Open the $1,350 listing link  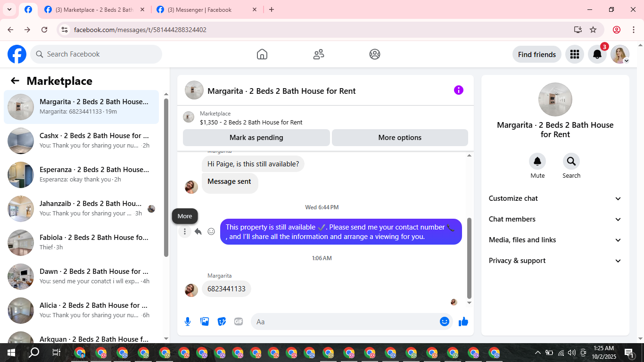[251, 122]
